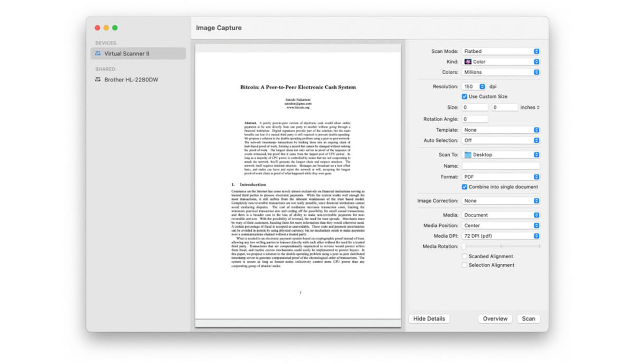Click the green zoom window button

pos(115,28)
